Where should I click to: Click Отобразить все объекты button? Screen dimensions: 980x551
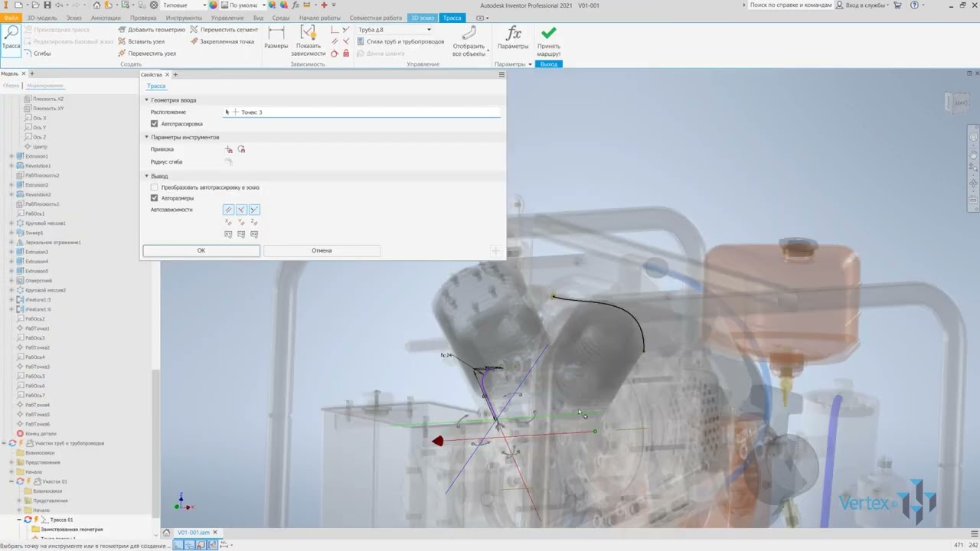pyautogui.click(x=469, y=42)
